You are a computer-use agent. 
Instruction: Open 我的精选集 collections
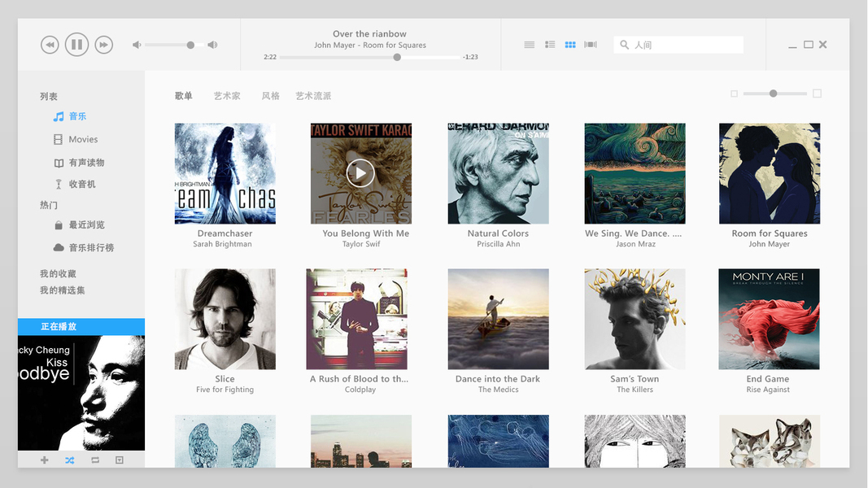[x=62, y=290]
